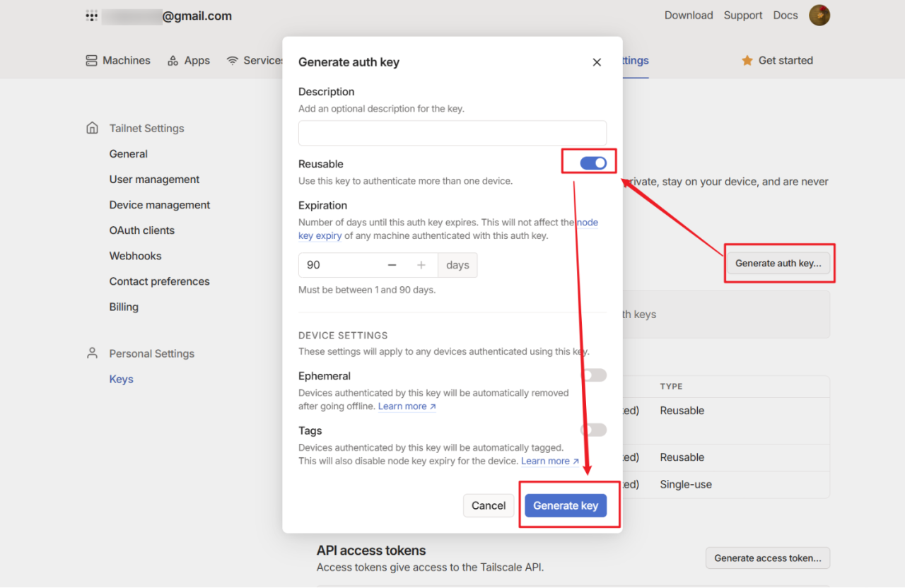The height and width of the screenshot is (588, 905).
Task: Decrease expiration days with minus button
Action: [392, 265]
